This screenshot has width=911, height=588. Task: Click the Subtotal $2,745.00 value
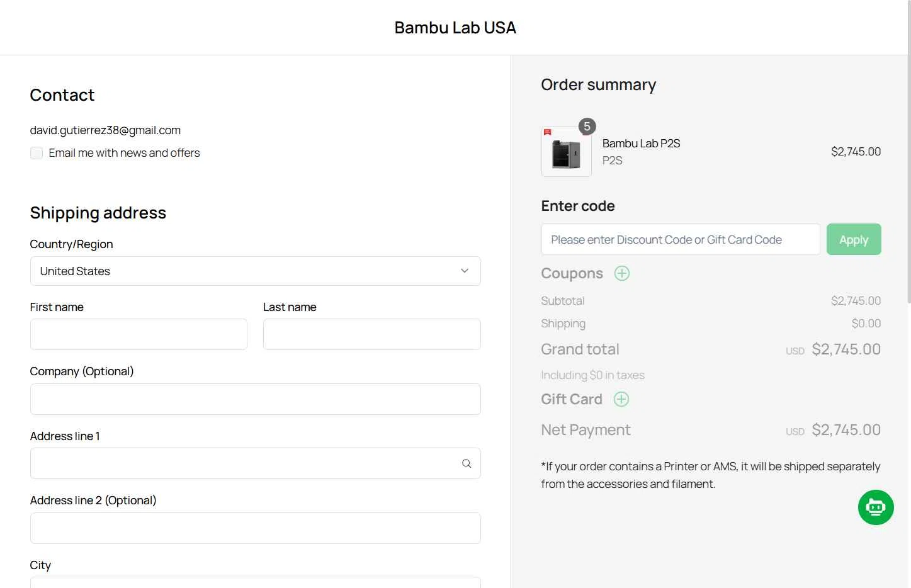coord(856,301)
